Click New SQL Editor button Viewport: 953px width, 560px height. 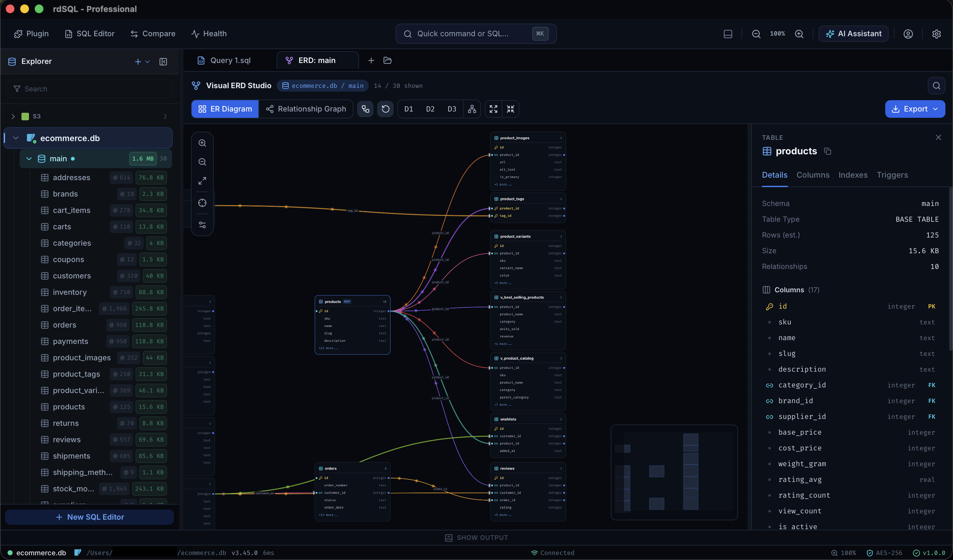pyautogui.click(x=89, y=517)
